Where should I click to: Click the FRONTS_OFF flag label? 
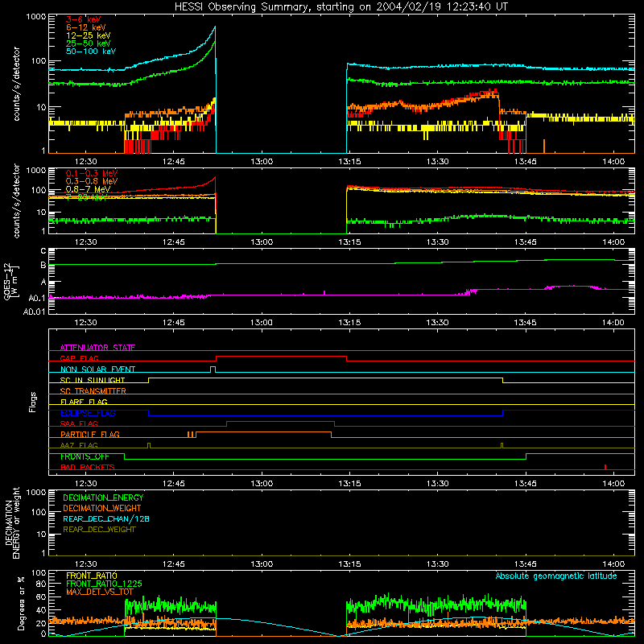click(85, 456)
